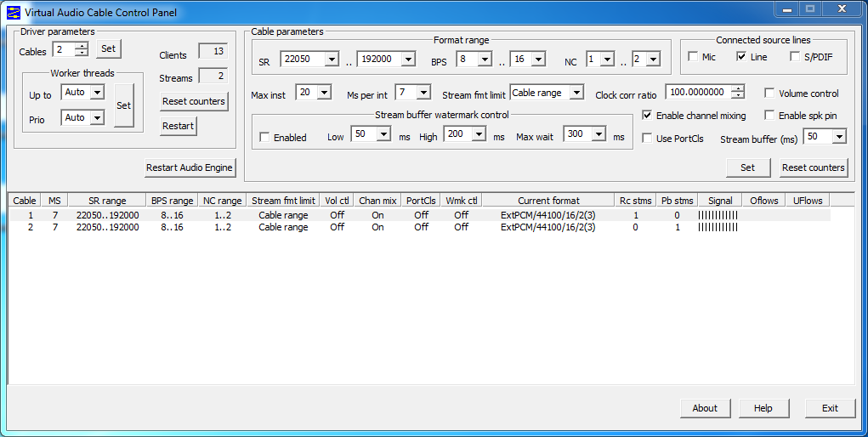Click the Rc stms column header
This screenshot has width=868, height=437.
(636, 201)
